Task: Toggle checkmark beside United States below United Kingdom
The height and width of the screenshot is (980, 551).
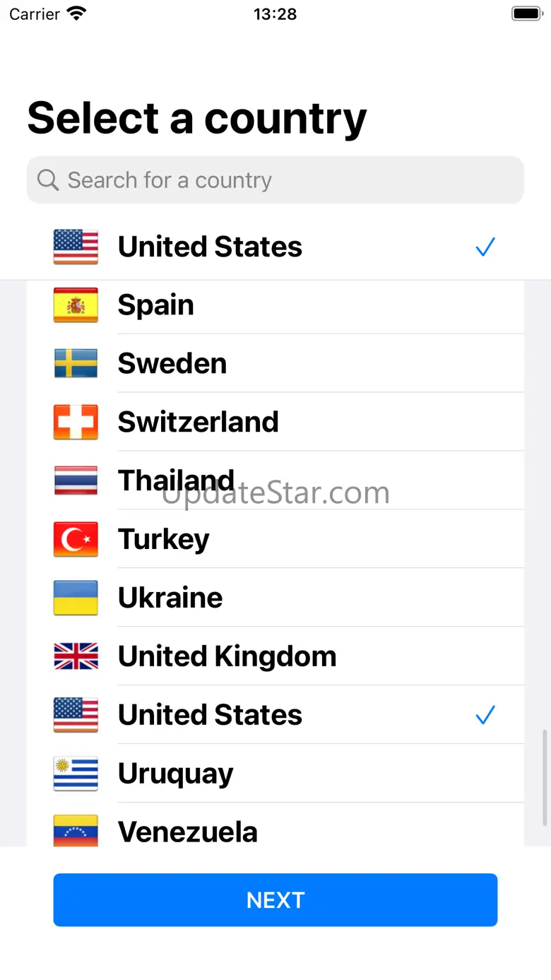Action: [485, 715]
